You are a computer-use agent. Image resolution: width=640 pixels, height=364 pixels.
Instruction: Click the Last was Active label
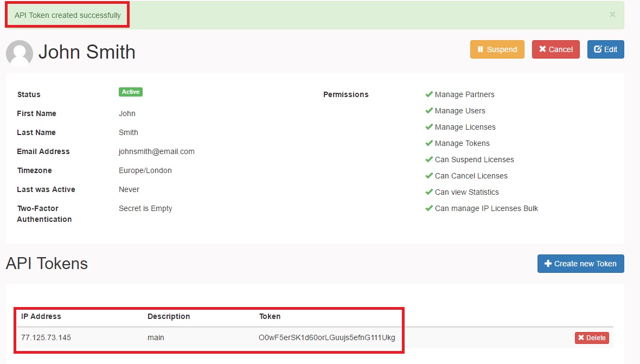click(46, 189)
